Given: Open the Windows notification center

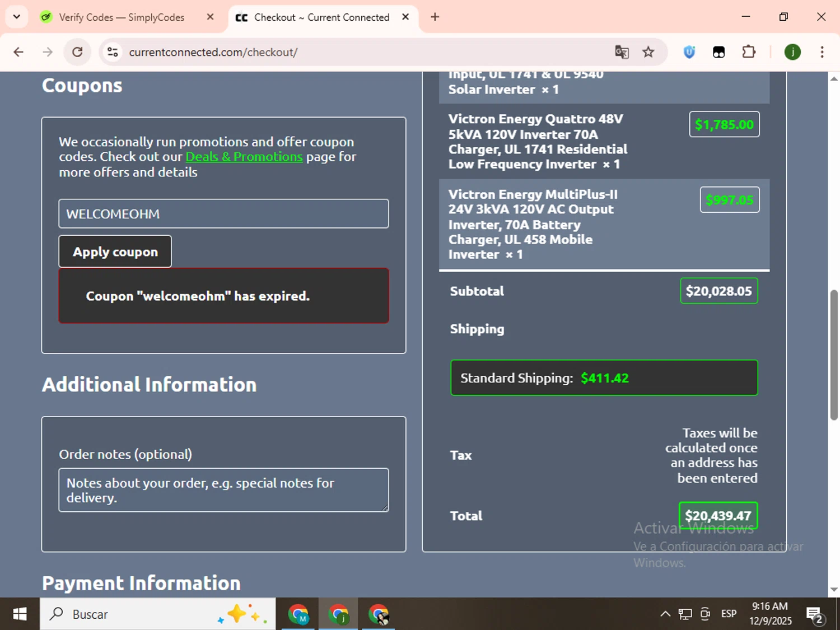Looking at the screenshot, I should [815, 614].
